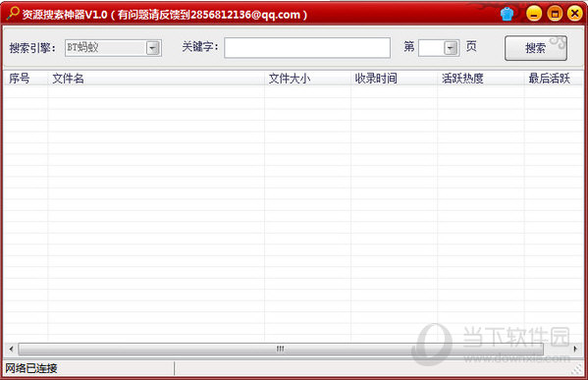Close the resource search window

tap(575, 14)
